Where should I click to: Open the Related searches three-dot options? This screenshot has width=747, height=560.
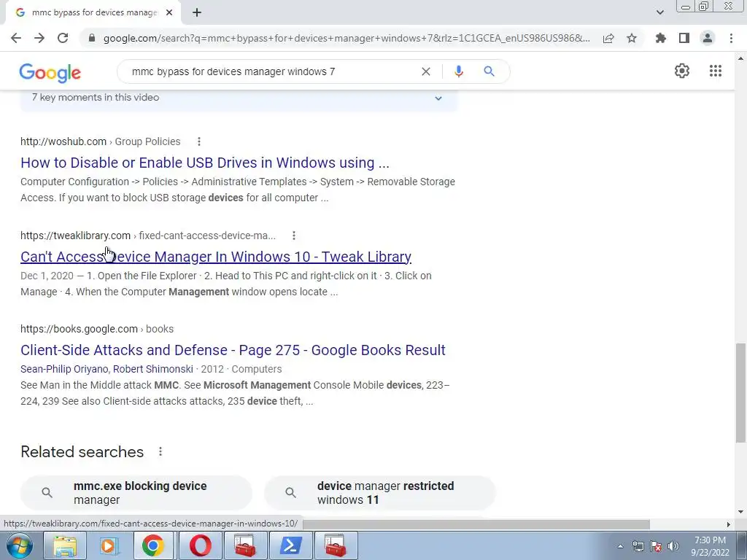(x=160, y=451)
